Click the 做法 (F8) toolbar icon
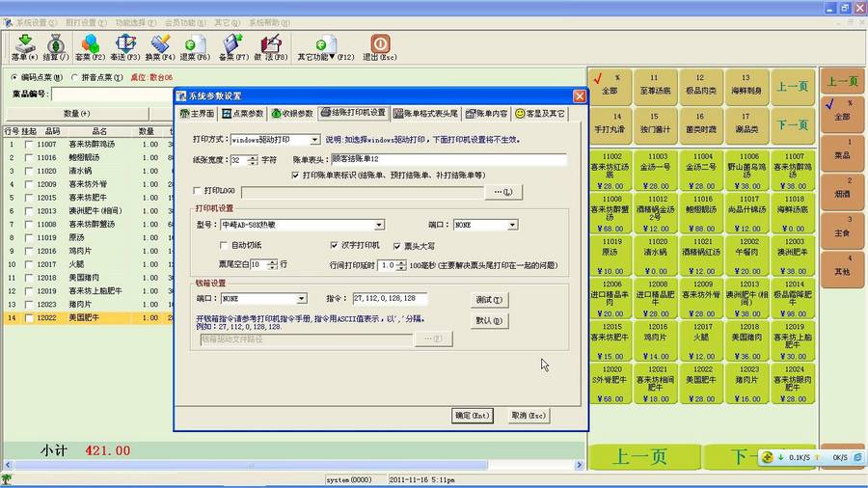868x488 pixels. pyautogui.click(x=272, y=46)
